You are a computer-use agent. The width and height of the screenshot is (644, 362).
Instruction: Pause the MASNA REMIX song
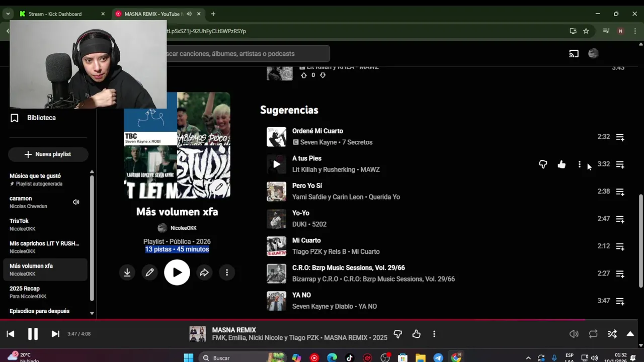pos(33,334)
